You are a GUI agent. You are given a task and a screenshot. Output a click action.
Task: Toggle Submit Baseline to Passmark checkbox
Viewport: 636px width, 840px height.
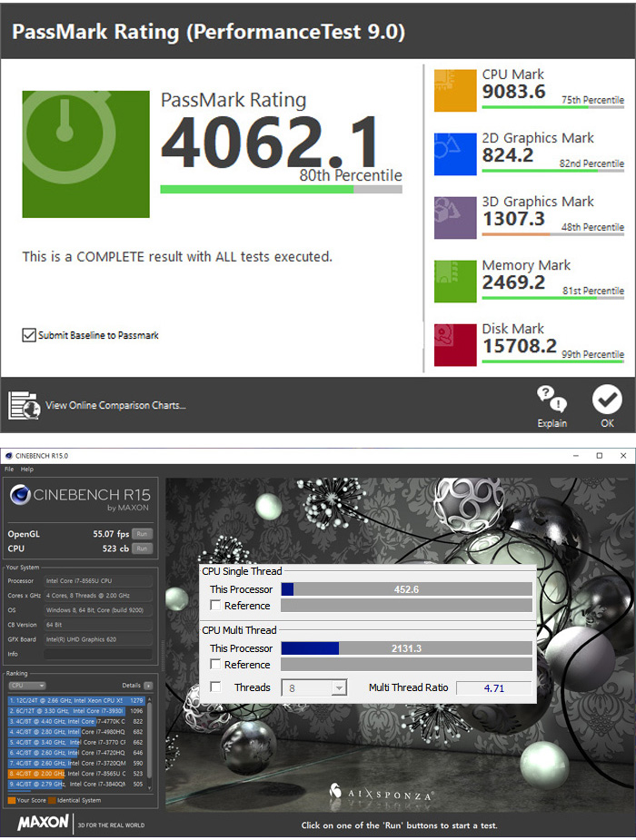[29, 335]
